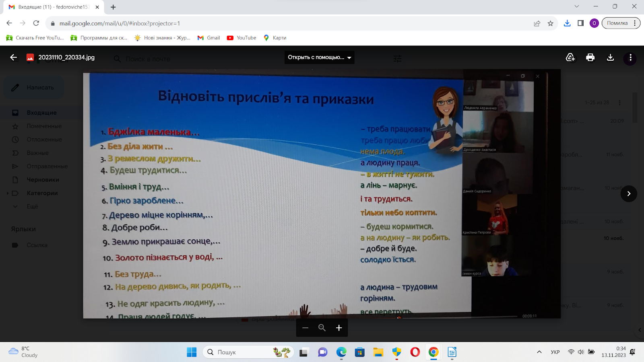Bookmark this page with star icon
Viewport: 644px width, 362px height.
[x=551, y=23]
